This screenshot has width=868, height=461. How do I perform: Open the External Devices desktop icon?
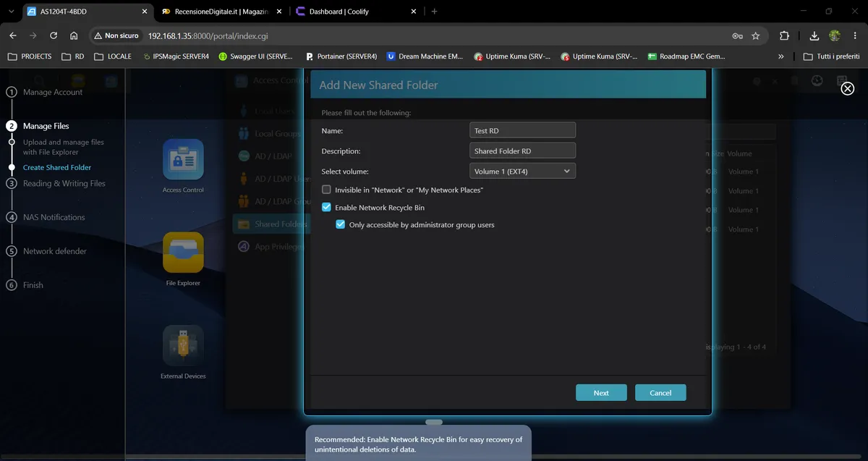coord(183,345)
